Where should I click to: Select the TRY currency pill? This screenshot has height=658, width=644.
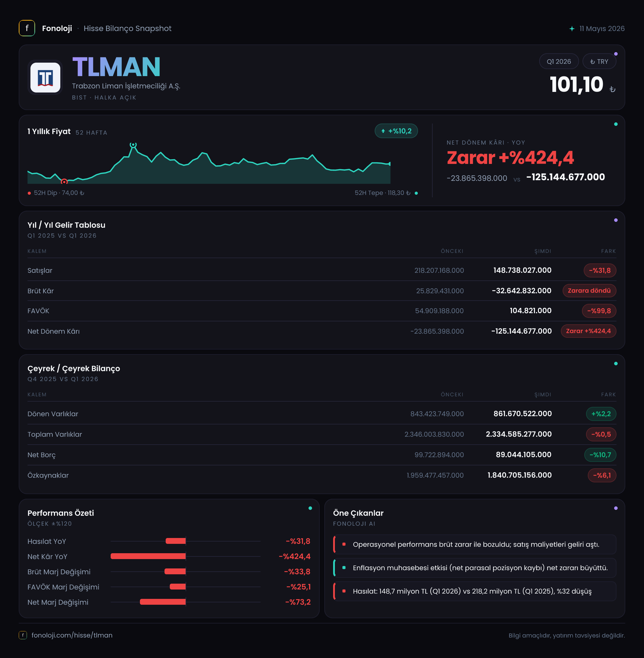pos(599,61)
